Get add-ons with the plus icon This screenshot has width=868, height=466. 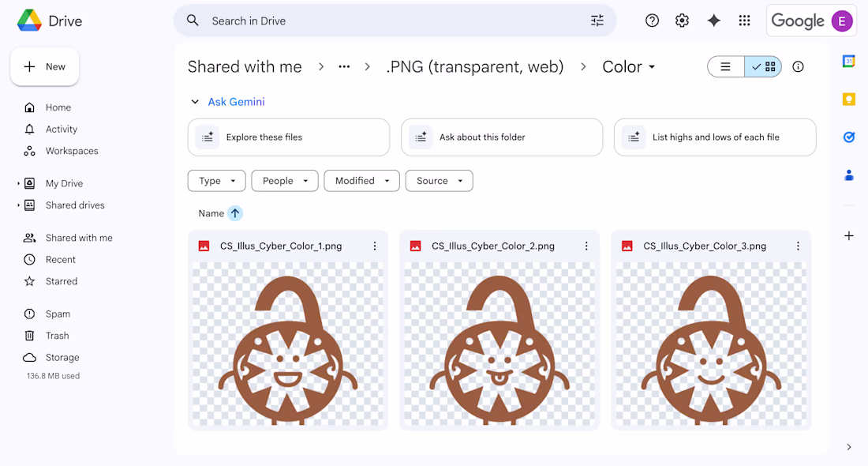(848, 236)
